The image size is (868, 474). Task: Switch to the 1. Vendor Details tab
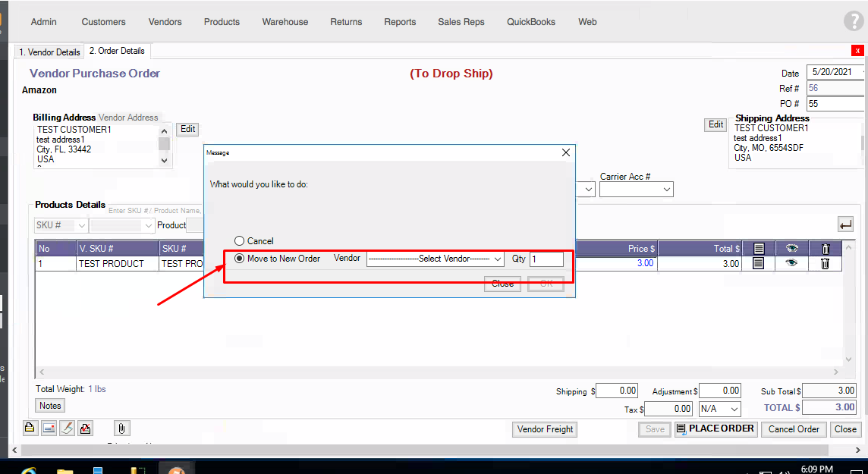[x=49, y=52]
